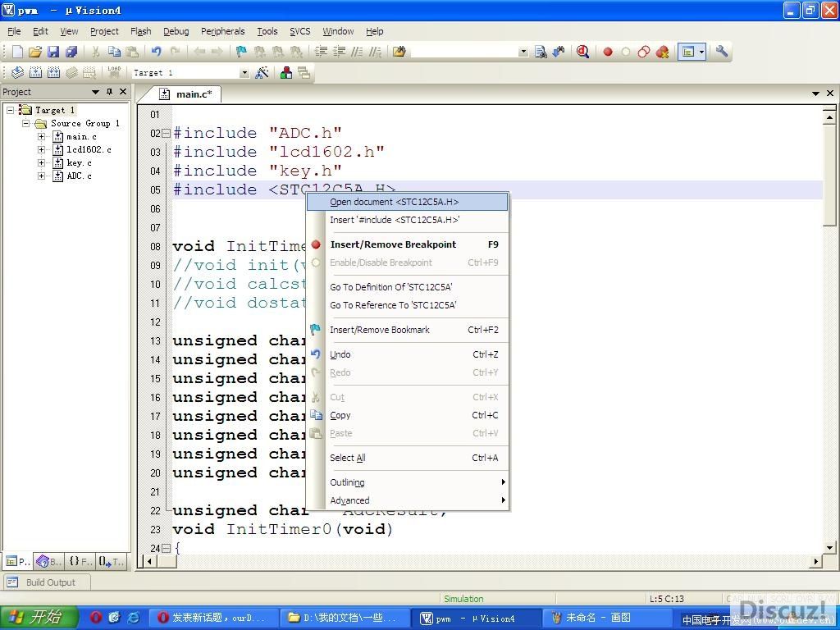This screenshot has height=630, width=840.
Task: Translate current file icon in build toolbar
Action: point(18,72)
